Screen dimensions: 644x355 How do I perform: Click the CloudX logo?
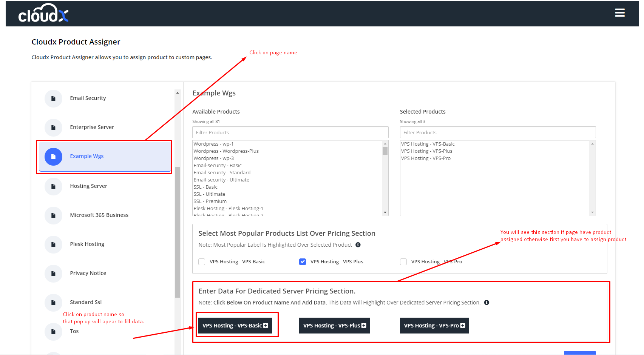pos(43,14)
